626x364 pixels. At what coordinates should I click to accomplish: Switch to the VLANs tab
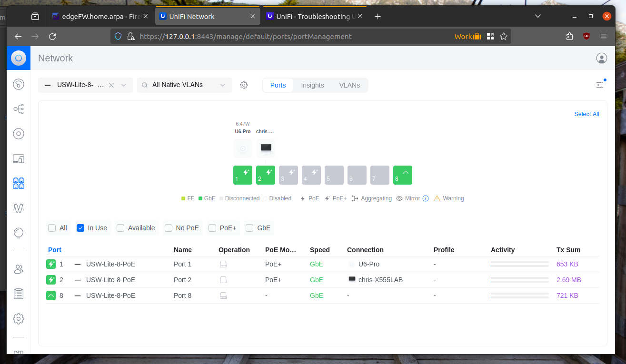pos(349,85)
